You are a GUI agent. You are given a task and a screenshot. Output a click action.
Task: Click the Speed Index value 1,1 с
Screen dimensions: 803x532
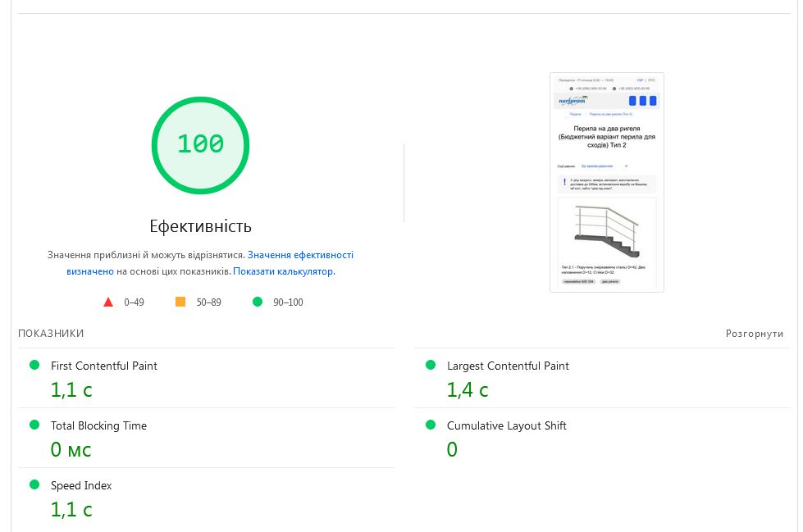[x=71, y=509]
